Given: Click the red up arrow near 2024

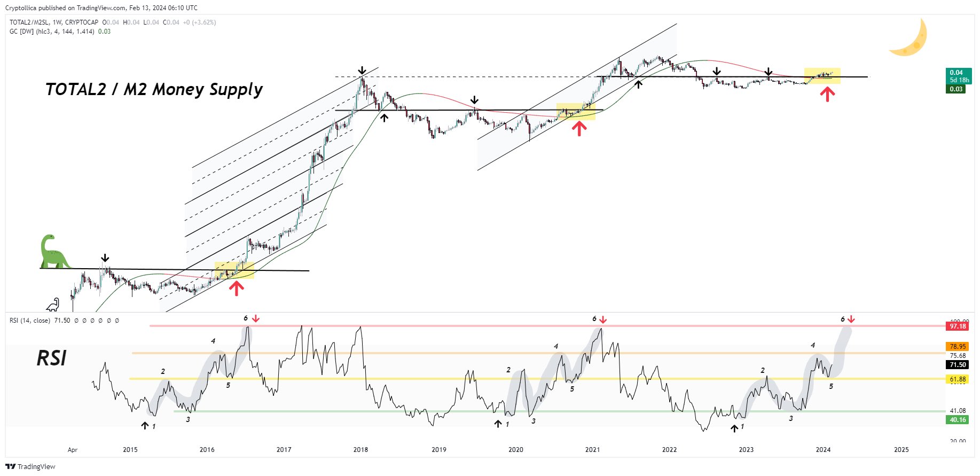Looking at the screenshot, I should pos(827,95).
